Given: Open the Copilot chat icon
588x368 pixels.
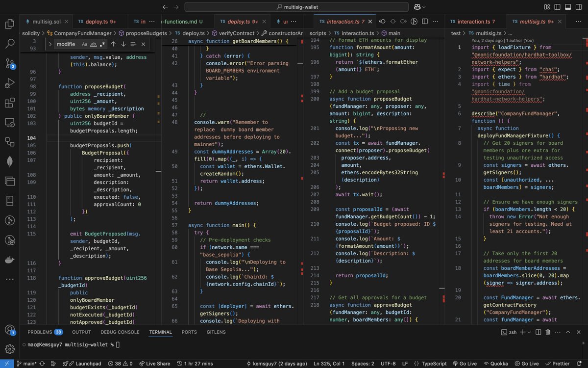Looking at the screenshot, I should coord(417,7).
